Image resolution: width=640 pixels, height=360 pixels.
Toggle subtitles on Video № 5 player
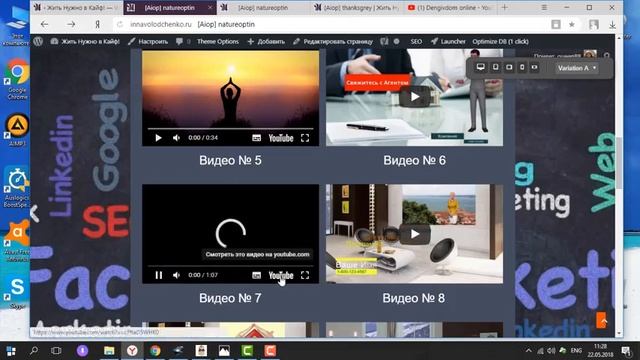click(256, 138)
